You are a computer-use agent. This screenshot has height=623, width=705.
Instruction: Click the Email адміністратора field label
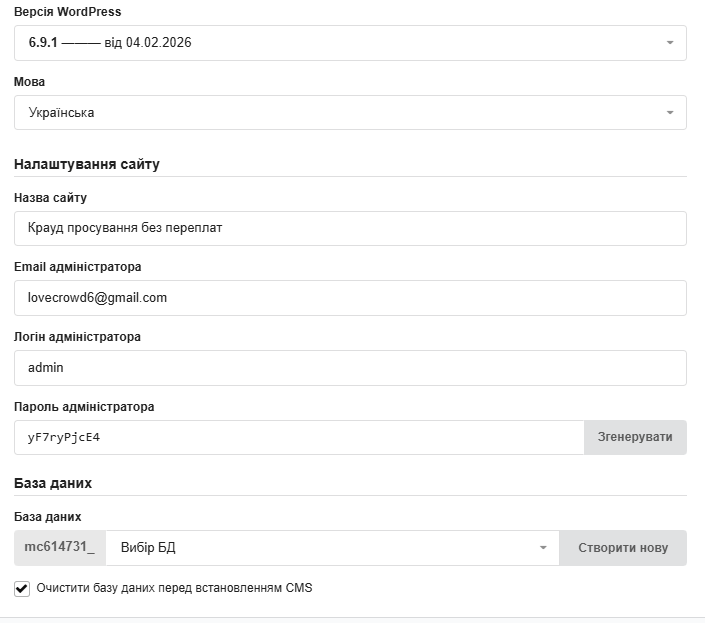(77, 267)
